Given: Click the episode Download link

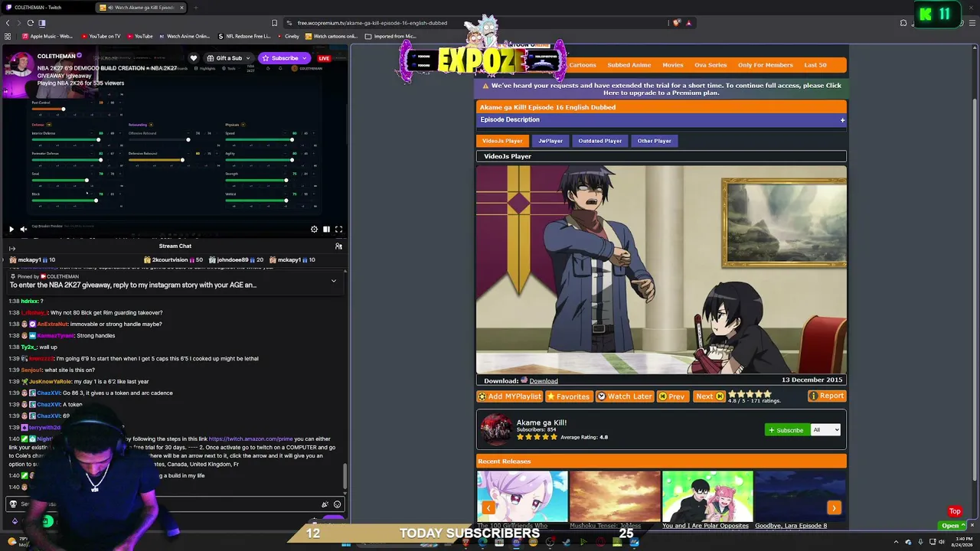Looking at the screenshot, I should [x=544, y=381].
